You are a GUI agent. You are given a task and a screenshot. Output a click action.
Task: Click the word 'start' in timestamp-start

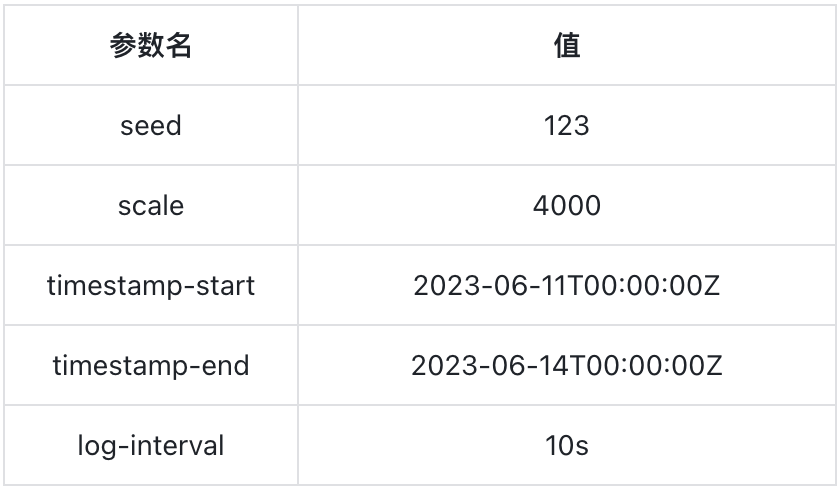tap(227, 286)
